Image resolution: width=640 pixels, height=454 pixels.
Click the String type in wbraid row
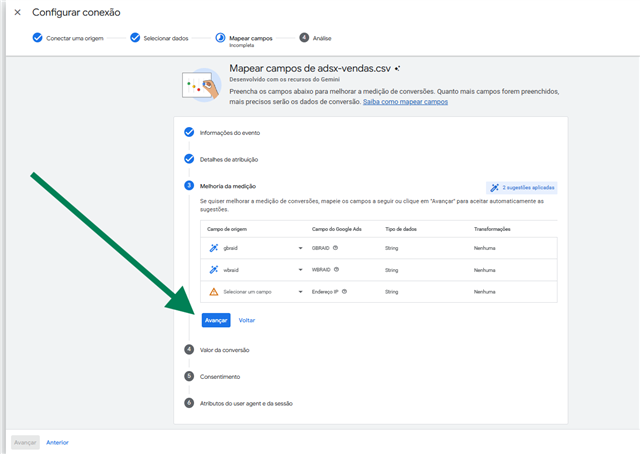[391, 270]
